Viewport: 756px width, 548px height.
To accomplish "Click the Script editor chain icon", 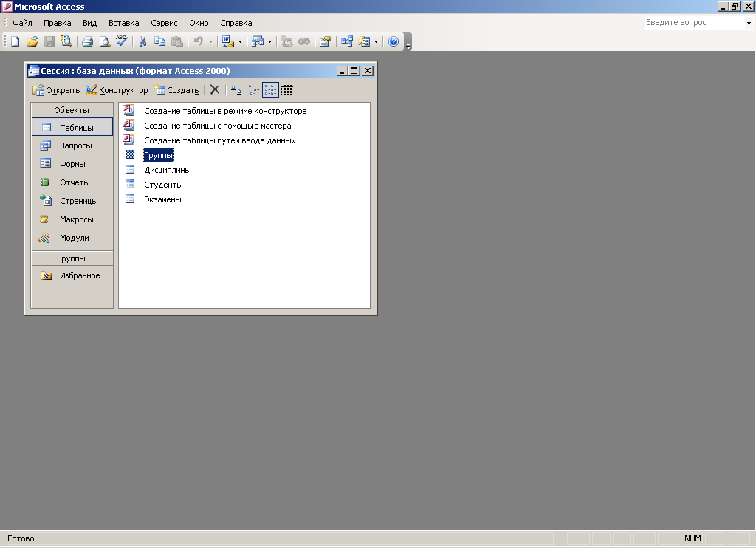I will [x=304, y=41].
